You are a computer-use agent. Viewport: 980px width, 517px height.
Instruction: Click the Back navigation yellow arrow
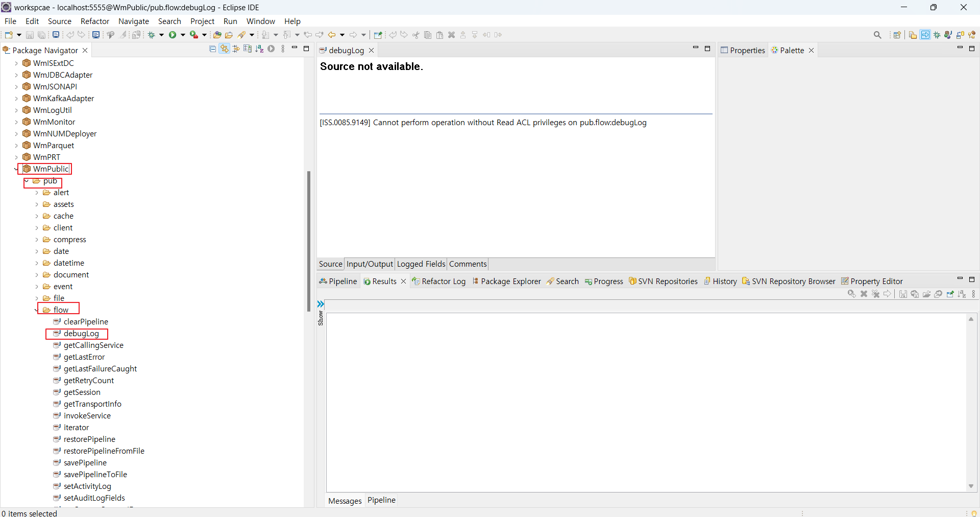click(x=332, y=35)
